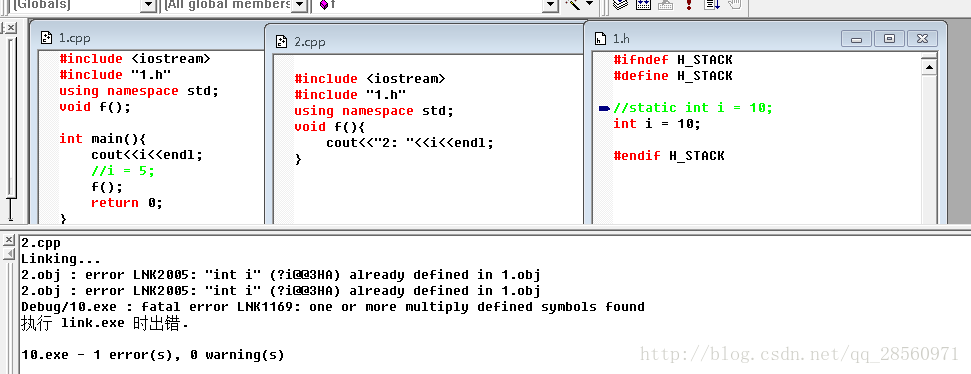Click '#define H_STACK' in 1.h
Screen dimensions: 971x374
[673, 76]
